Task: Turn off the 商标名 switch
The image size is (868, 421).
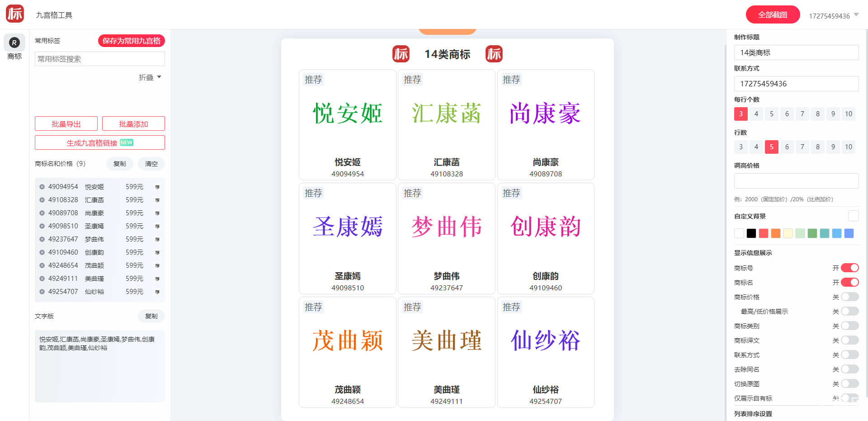Action: [x=849, y=282]
